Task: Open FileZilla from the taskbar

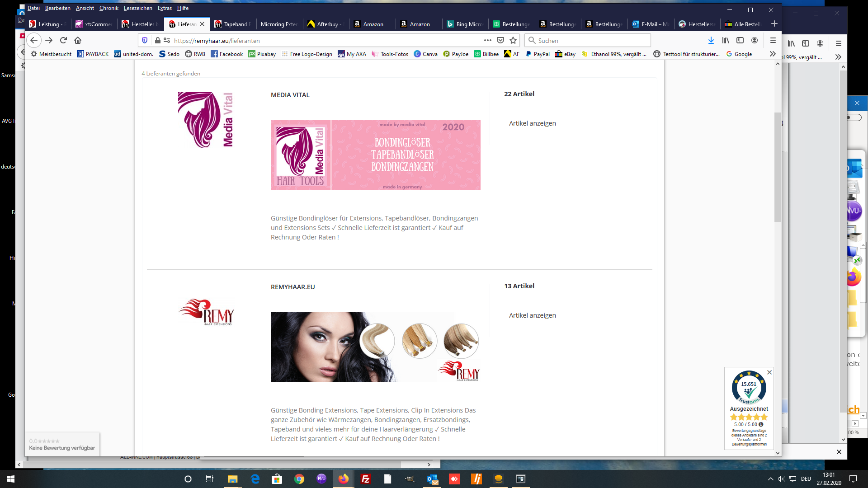Action: [x=366, y=479]
